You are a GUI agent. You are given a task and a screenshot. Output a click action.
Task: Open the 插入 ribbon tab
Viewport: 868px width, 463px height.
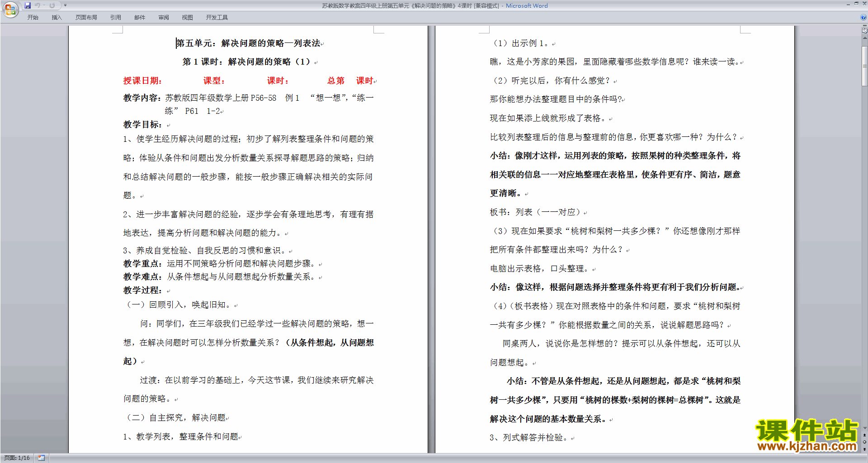click(57, 18)
